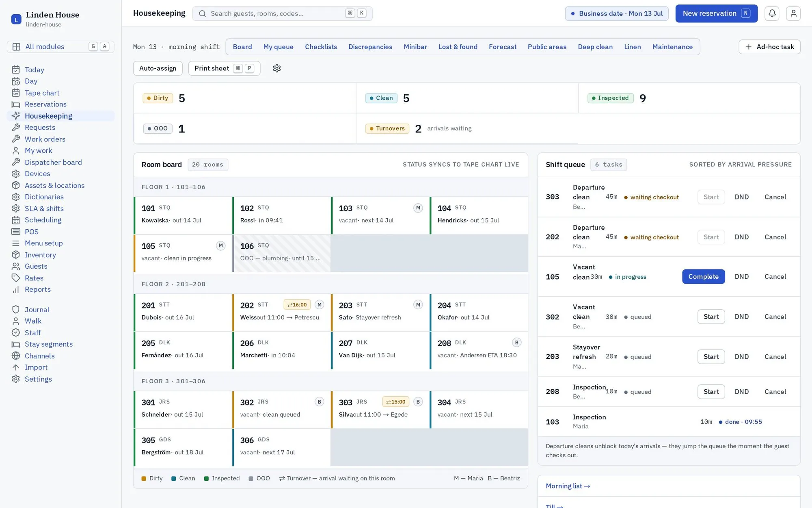Open the Lost & found tab

(458, 47)
